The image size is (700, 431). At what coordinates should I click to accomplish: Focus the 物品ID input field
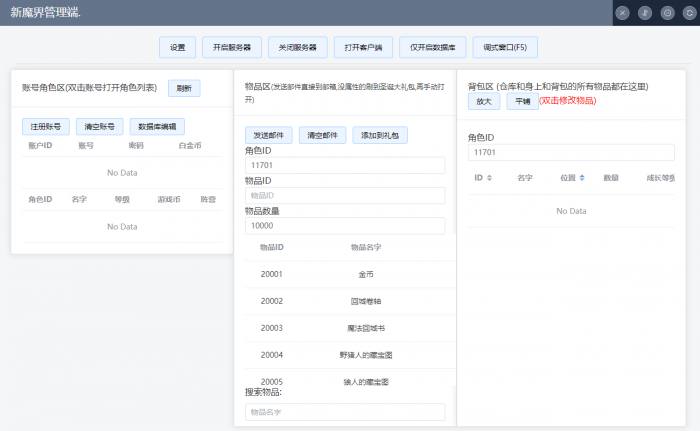click(x=345, y=196)
